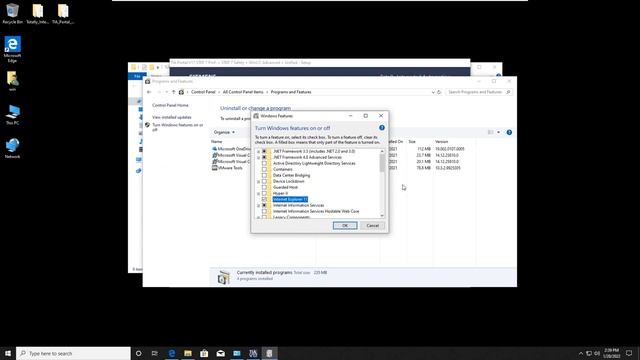
Task: Click the taskbar search box
Action: pos(73,353)
